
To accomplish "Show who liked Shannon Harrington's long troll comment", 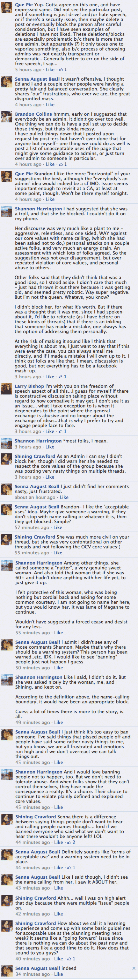I will coord(62,377).
